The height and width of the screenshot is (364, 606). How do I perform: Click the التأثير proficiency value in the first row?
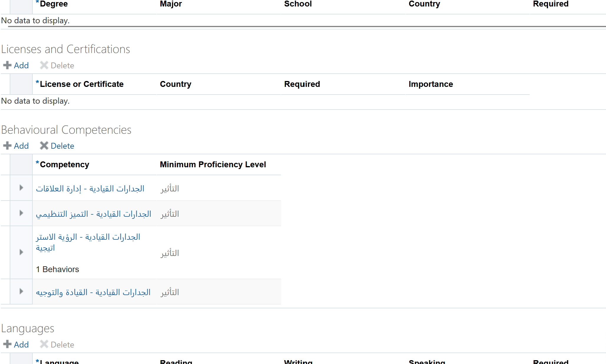[170, 188]
